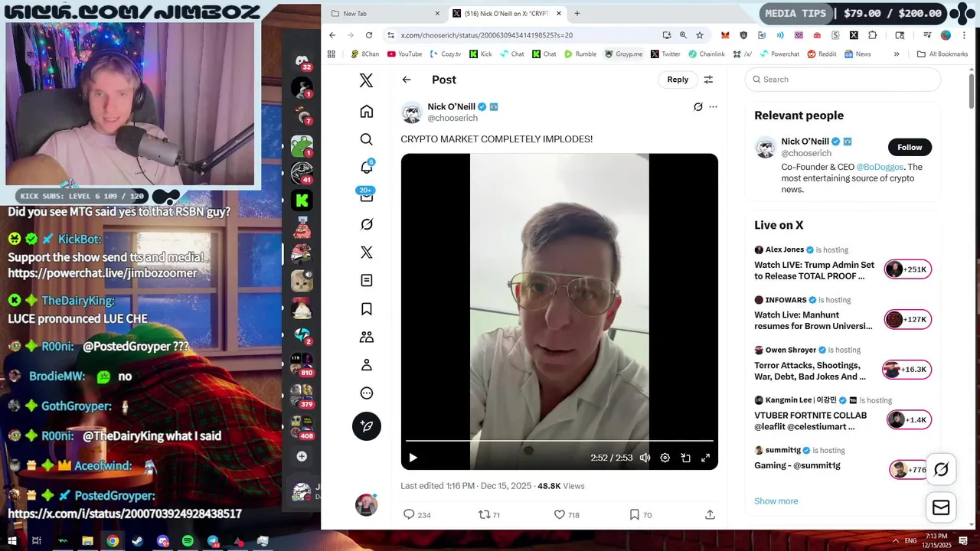Open MetaMask fox extension in Chrome toolbar
The image size is (980, 551).
[725, 35]
